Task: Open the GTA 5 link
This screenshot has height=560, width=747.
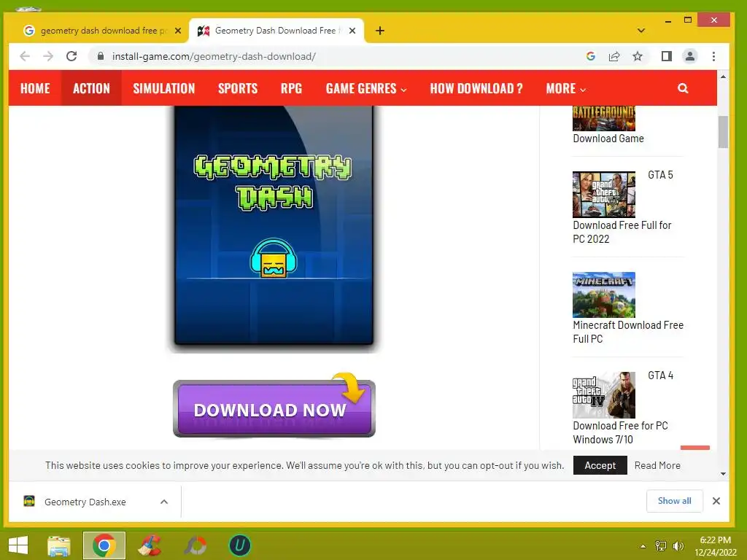Action: [x=660, y=175]
